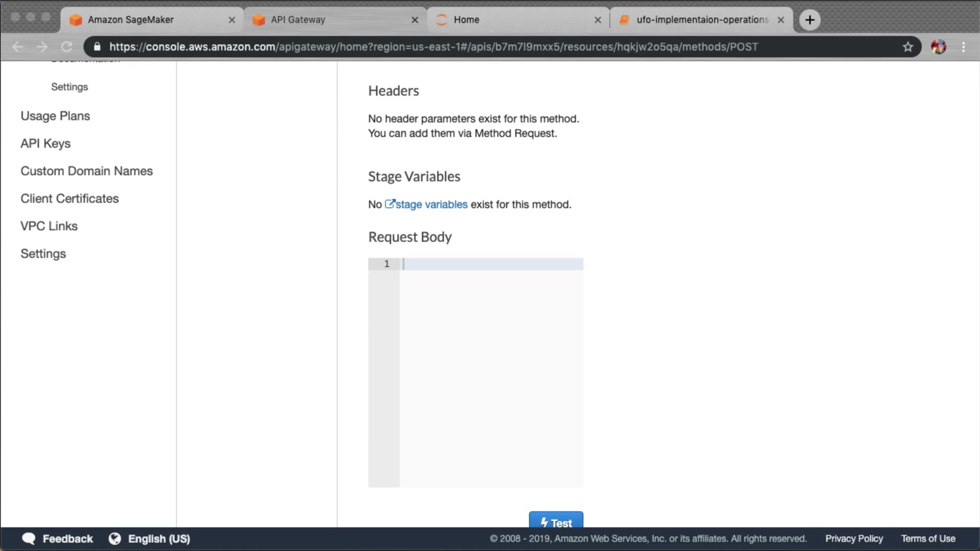Click the Chrome profile avatar icon

coord(938,47)
